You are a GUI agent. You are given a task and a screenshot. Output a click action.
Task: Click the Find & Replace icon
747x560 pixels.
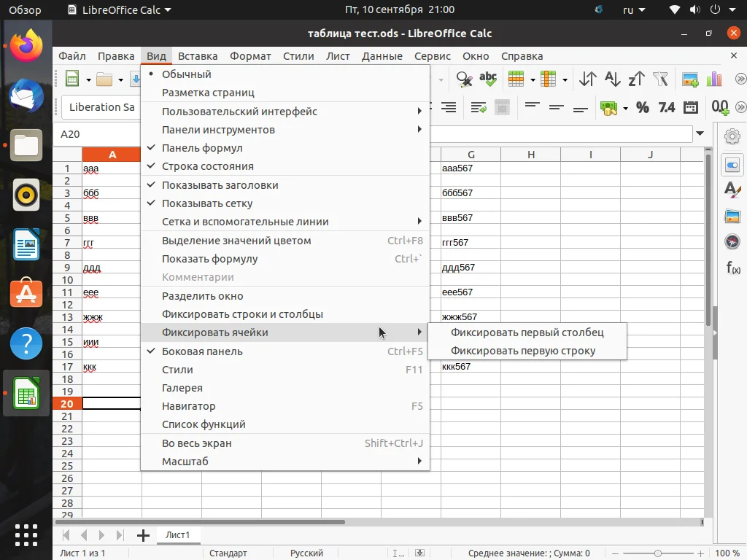[463, 79]
